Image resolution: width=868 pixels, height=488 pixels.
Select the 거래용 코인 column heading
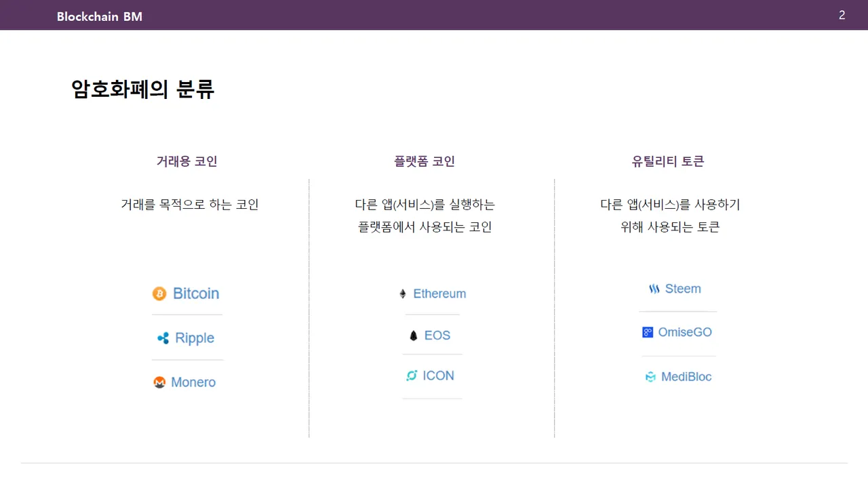[187, 161]
